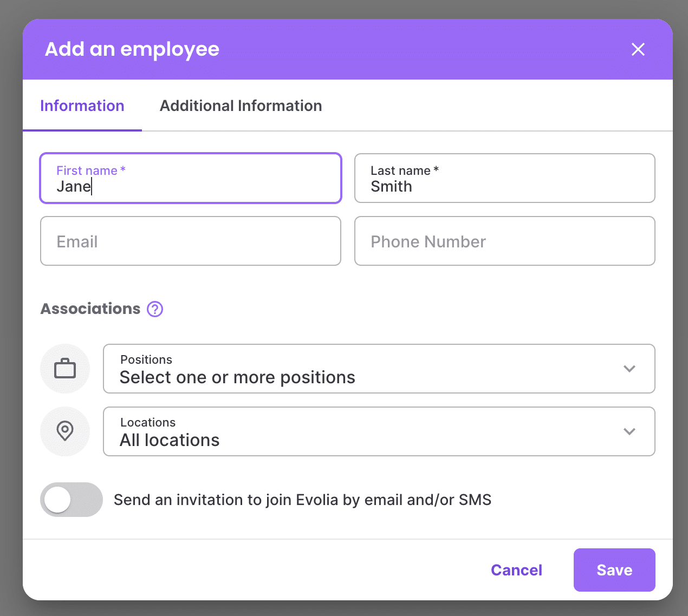
Task: Expand the Locations dropdown chevron
Action: tap(629, 431)
